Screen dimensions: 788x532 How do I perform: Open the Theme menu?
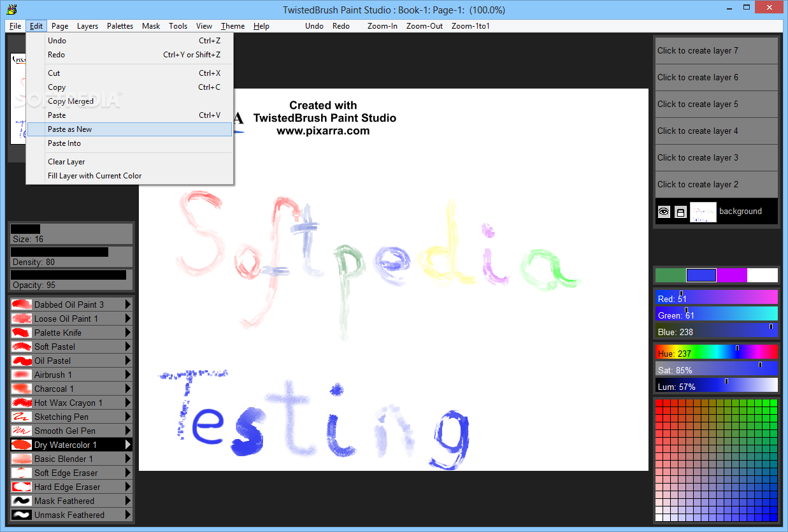[x=233, y=26]
